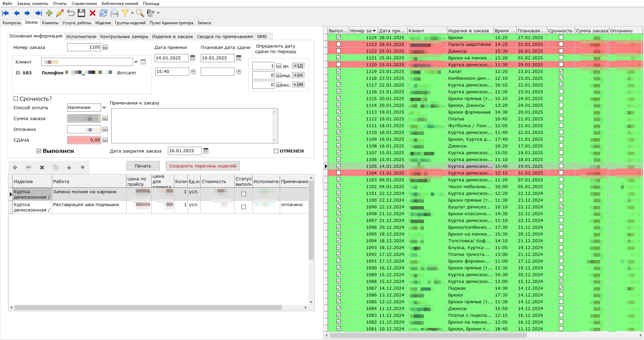Click the green plus add record icon
This screenshot has height=340, width=644.
pos(49,13)
